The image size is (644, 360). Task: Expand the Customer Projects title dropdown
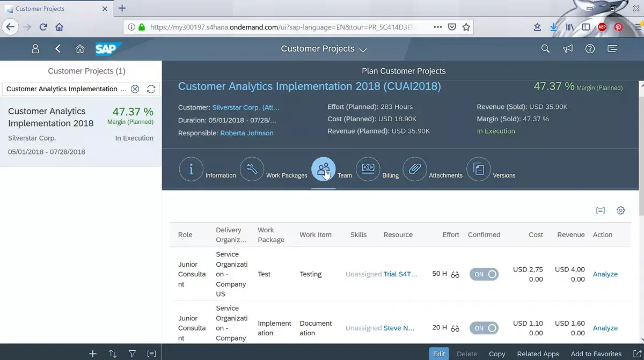tap(363, 49)
